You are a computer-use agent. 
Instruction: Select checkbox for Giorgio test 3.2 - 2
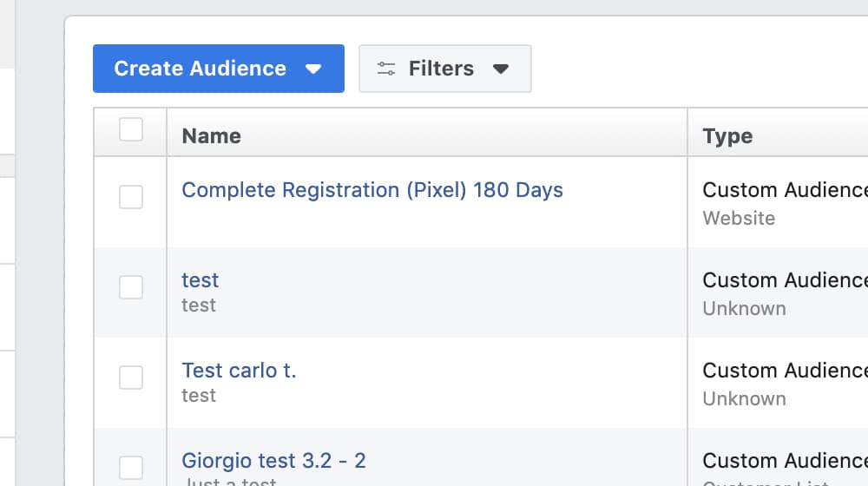(131, 468)
